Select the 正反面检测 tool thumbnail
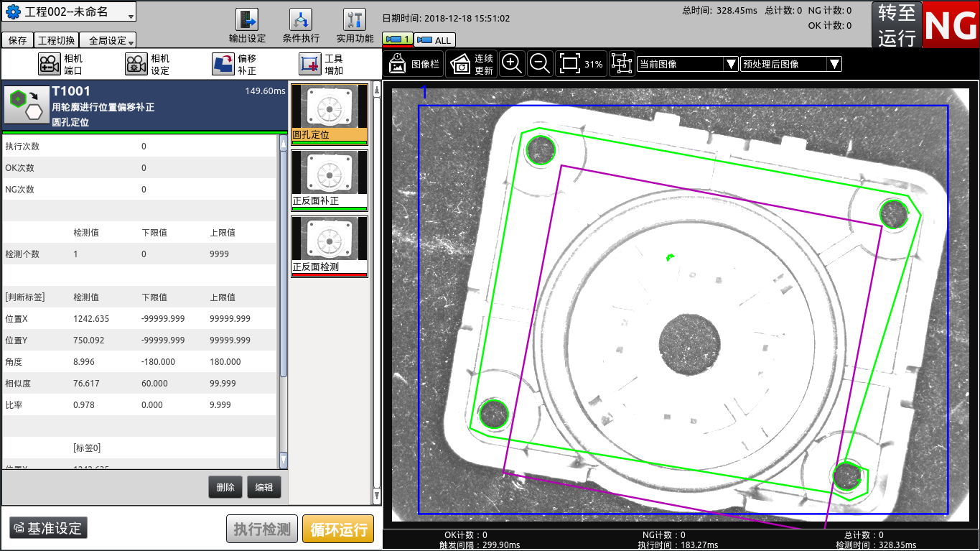Screen dimensions: 980x551 (x=330, y=247)
